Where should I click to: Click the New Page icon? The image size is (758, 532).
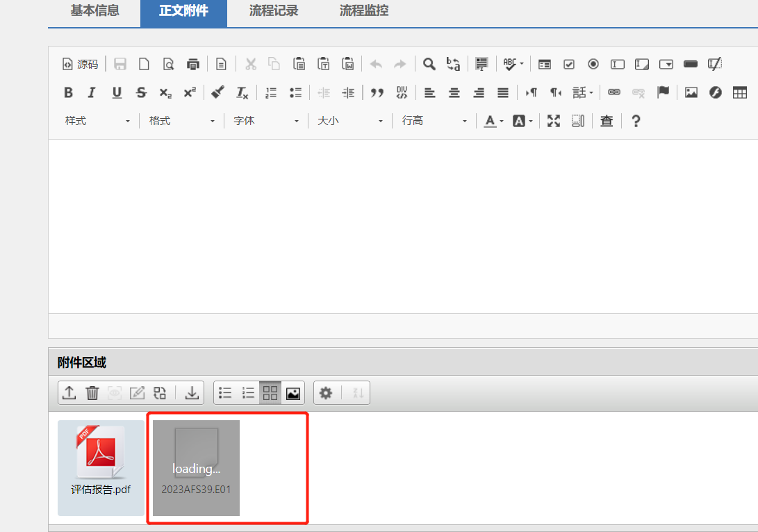pos(144,64)
